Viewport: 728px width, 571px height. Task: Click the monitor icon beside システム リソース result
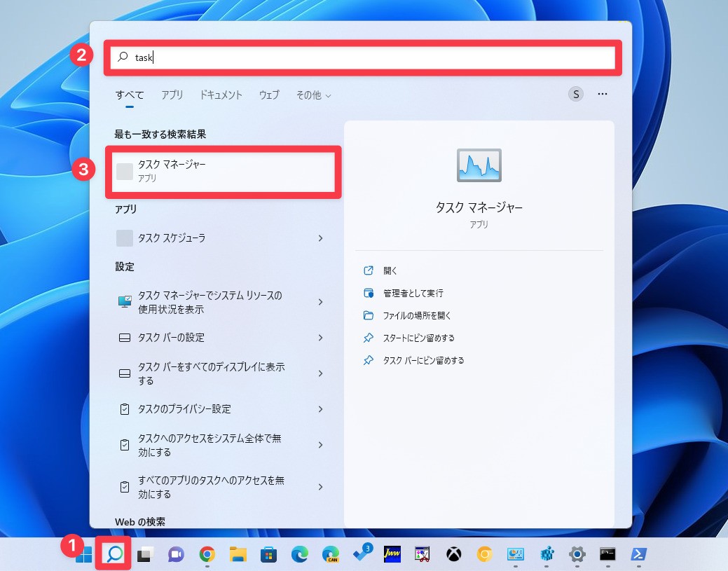tap(125, 301)
